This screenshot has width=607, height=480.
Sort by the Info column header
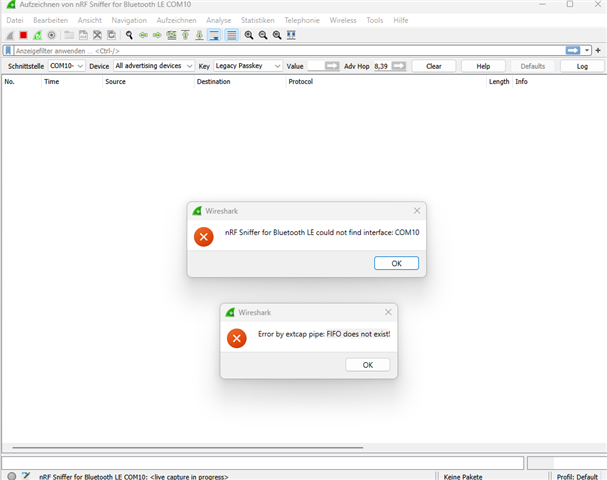[x=559, y=82]
